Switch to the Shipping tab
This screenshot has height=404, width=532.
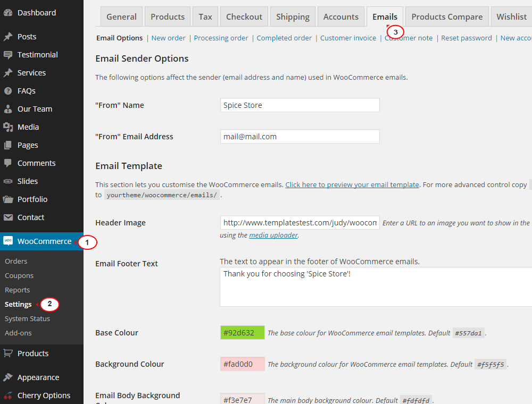[x=293, y=16]
